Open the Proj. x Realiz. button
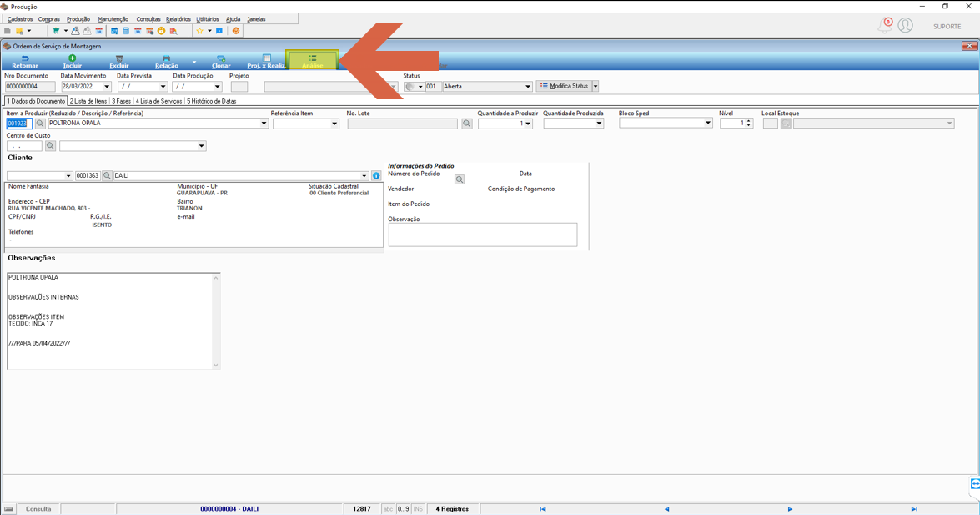 click(266, 61)
